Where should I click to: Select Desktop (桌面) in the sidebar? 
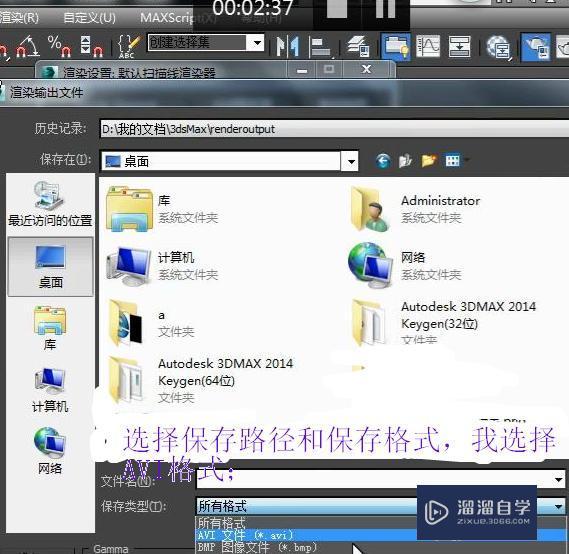(50, 267)
